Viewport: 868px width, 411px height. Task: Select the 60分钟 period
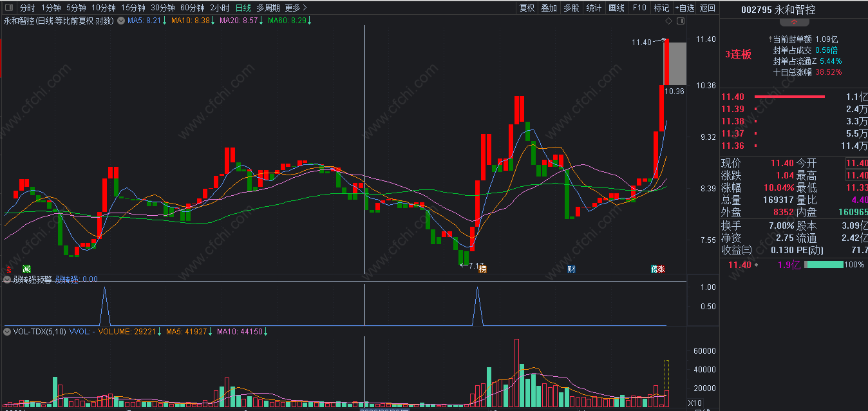[x=192, y=8]
